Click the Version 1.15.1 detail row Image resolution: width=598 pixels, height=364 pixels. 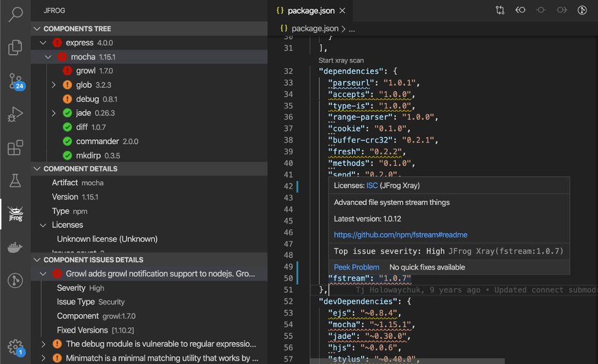pyautogui.click(x=149, y=197)
